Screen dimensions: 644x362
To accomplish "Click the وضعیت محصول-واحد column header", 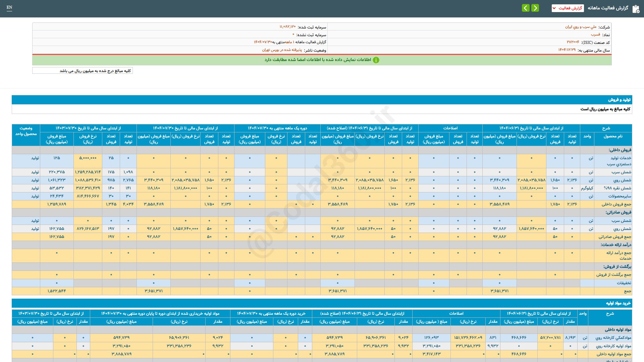I will [26, 131].
